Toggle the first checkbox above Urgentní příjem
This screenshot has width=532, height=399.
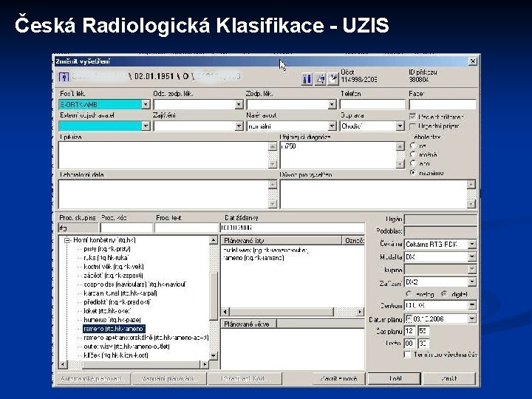[412, 117]
